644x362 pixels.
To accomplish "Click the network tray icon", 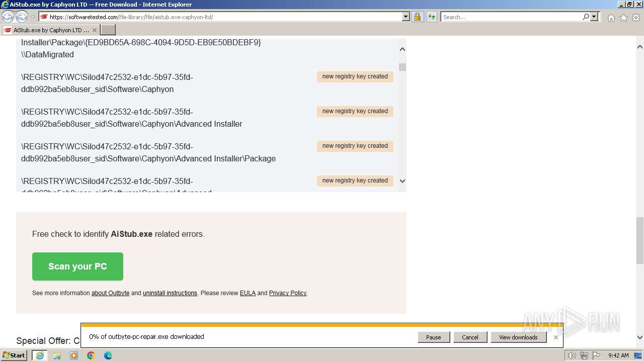I will pos(584,355).
